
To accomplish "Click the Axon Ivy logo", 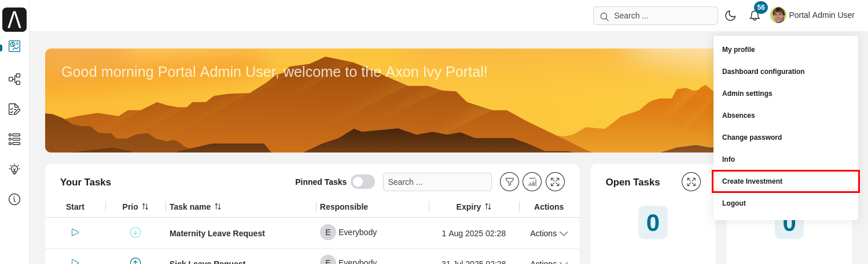I will point(14,20).
